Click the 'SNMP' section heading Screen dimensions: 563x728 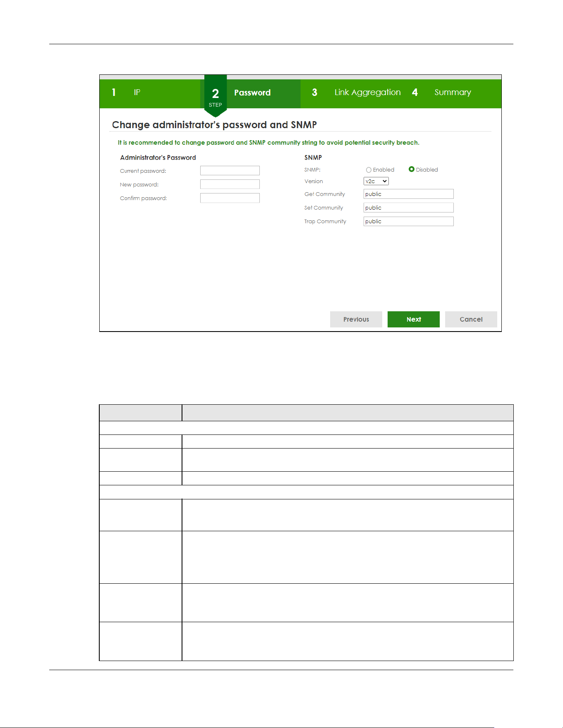coord(313,158)
